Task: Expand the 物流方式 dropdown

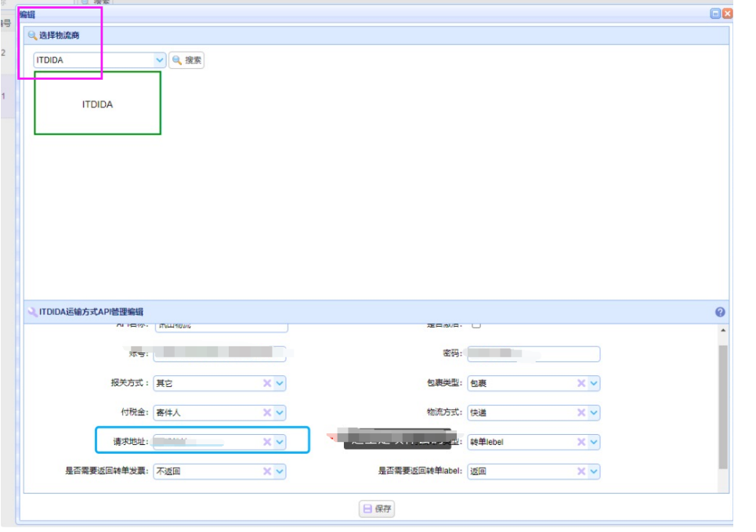Action: click(x=594, y=412)
